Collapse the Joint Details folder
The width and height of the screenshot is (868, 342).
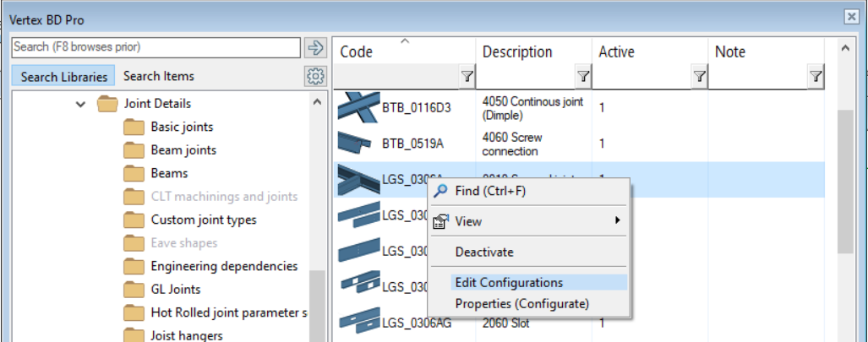pyautogui.click(x=80, y=104)
